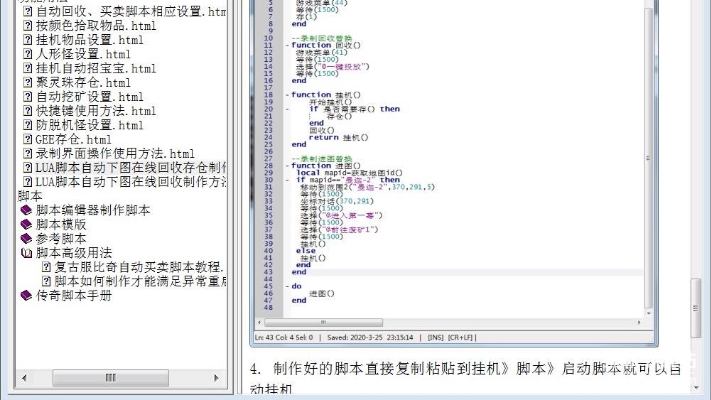Click the book icon next to 脚本模版
The width and height of the screenshot is (711, 400).
[x=27, y=225]
